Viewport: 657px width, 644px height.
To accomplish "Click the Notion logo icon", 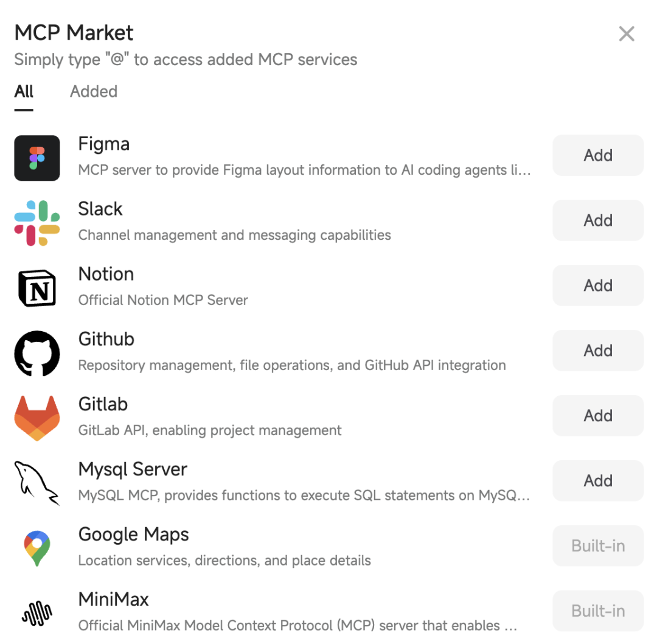I will [x=37, y=288].
